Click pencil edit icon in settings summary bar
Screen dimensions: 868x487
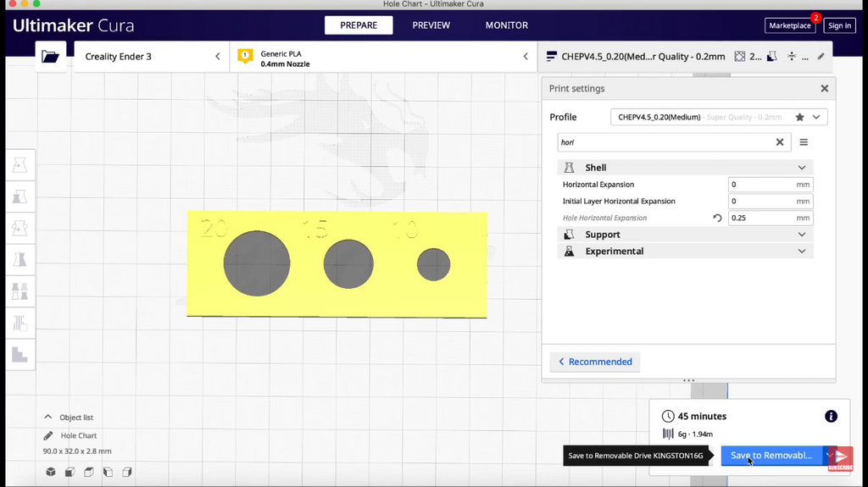(821, 57)
